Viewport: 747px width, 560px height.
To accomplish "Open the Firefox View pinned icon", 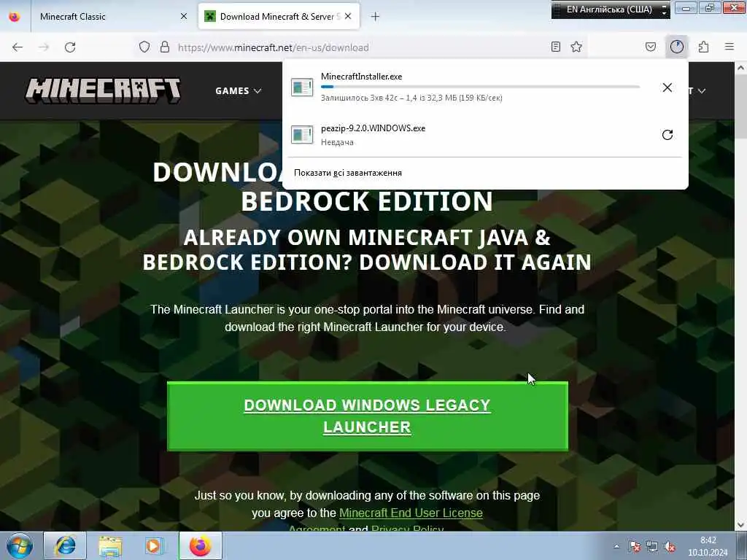I will pyautogui.click(x=15, y=17).
